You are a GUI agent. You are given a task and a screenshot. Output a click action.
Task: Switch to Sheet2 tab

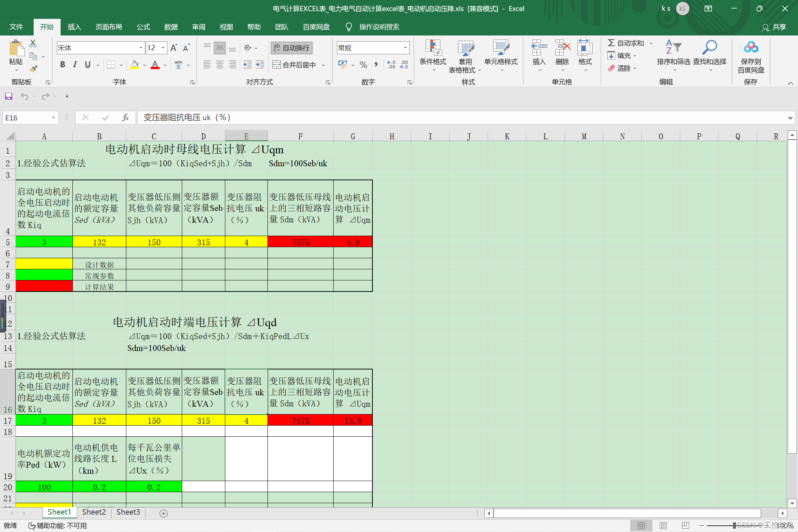pos(94,512)
